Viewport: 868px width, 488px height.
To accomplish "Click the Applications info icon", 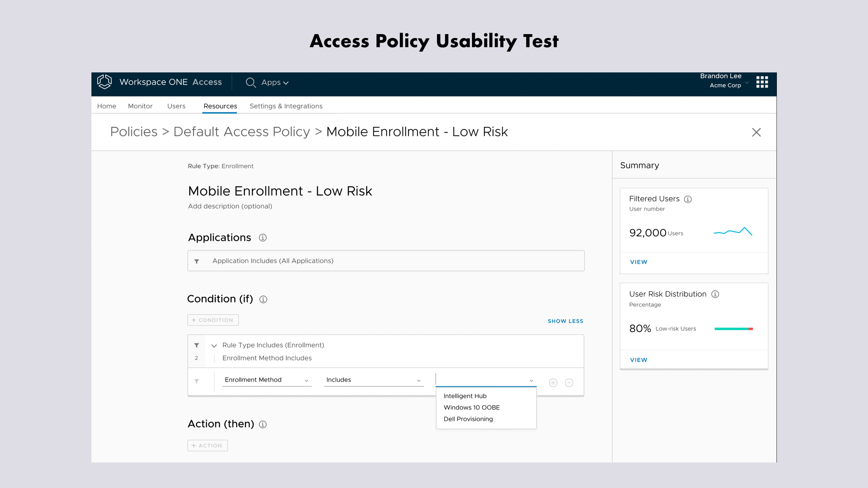I will 263,238.
